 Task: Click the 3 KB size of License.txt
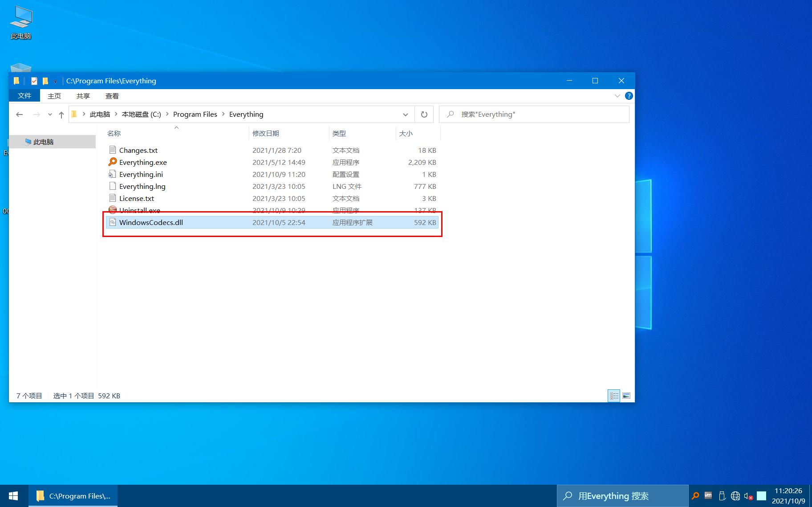pyautogui.click(x=429, y=198)
